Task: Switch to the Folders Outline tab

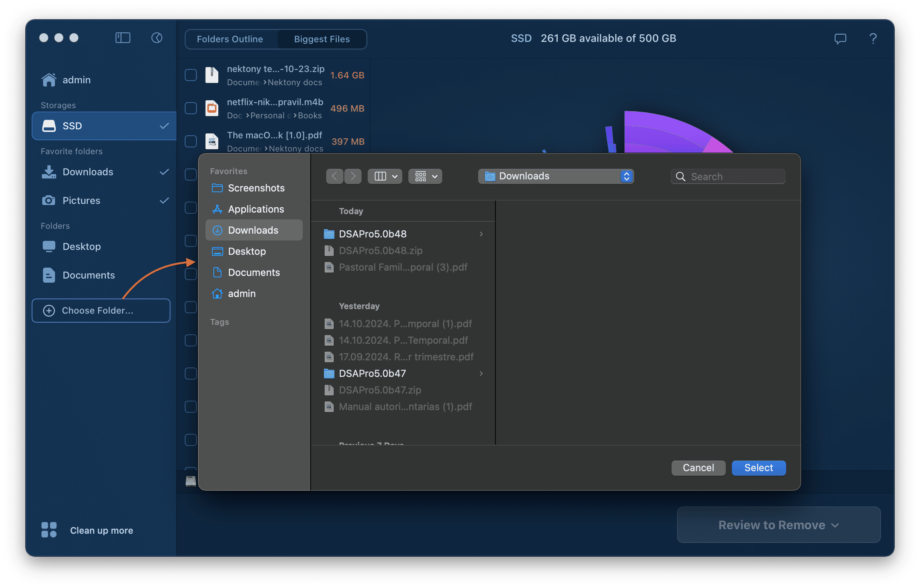Action: click(230, 39)
